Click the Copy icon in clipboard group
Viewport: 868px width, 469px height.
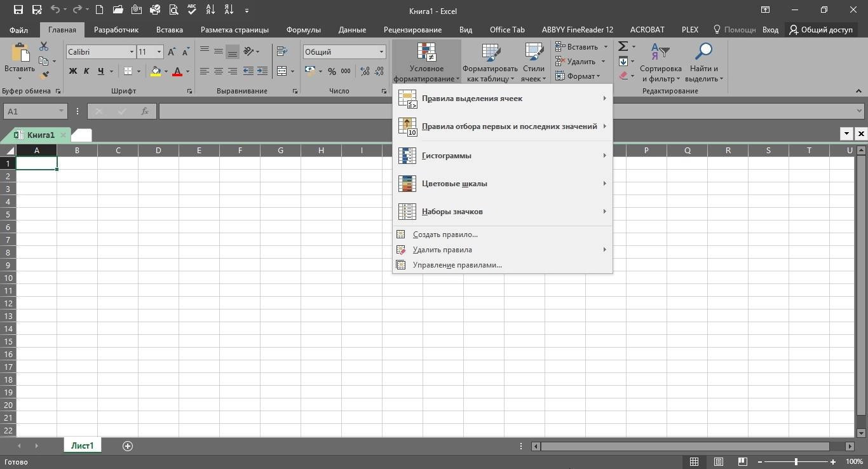point(44,61)
